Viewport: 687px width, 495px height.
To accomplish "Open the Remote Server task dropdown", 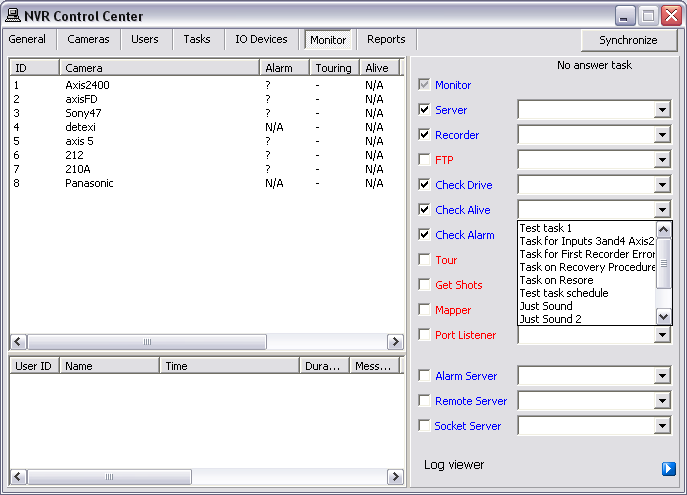I will tap(662, 400).
